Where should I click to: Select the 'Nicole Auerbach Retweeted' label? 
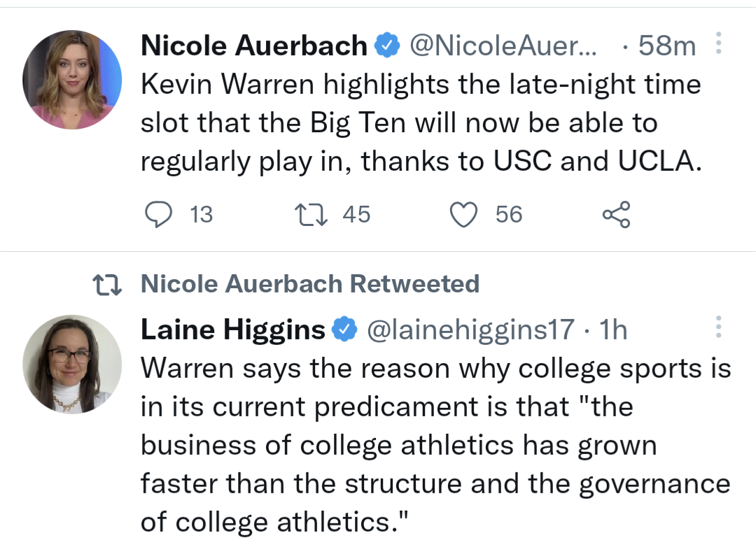tap(310, 284)
